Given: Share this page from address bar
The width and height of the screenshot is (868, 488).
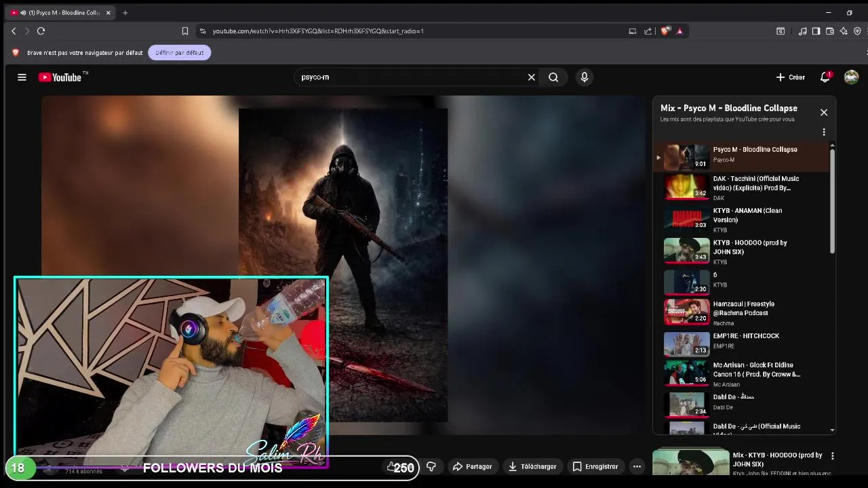Looking at the screenshot, I should (648, 31).
